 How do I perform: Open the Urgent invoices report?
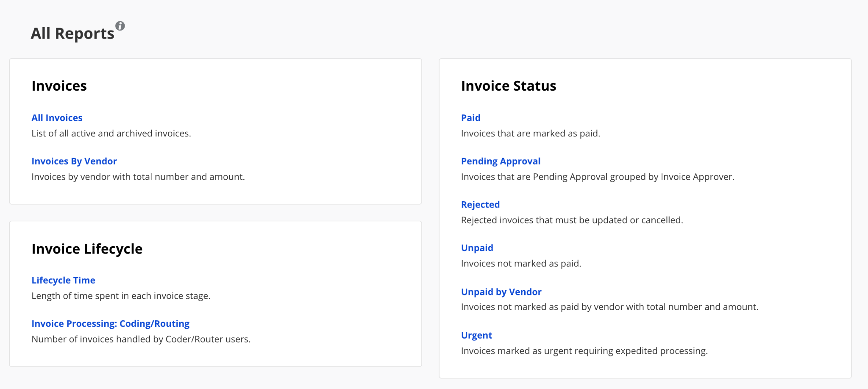click(x=476, y=335)
